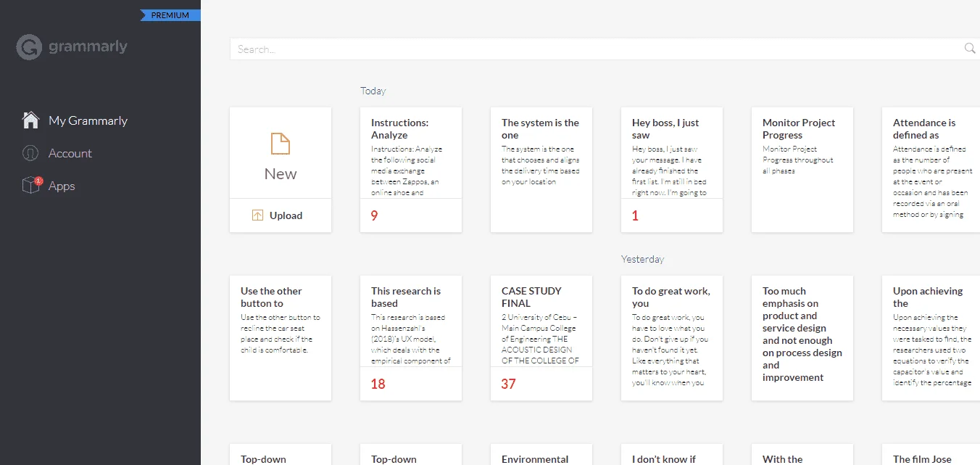
Task: Open 'Use the other button to' document
Action: coord(281,338)
